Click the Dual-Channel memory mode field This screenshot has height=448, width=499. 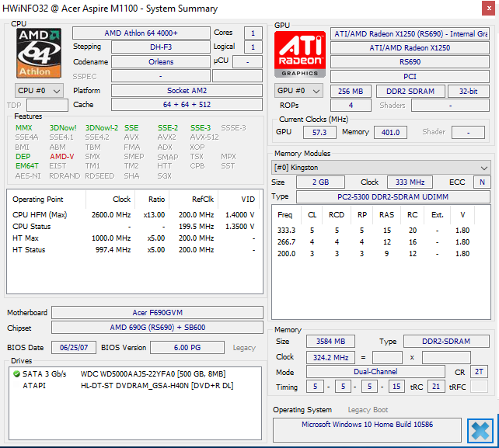tap(376, 372)
